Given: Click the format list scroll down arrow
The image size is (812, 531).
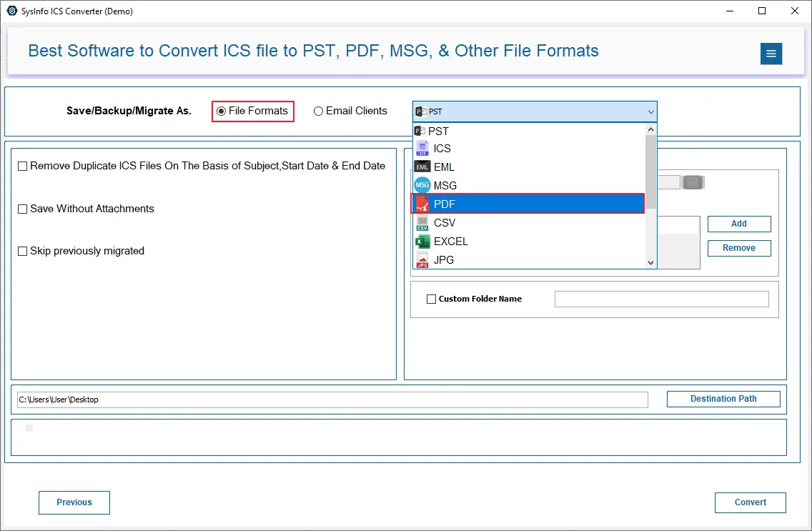Looking at the screenshot, I should (651, 263).
